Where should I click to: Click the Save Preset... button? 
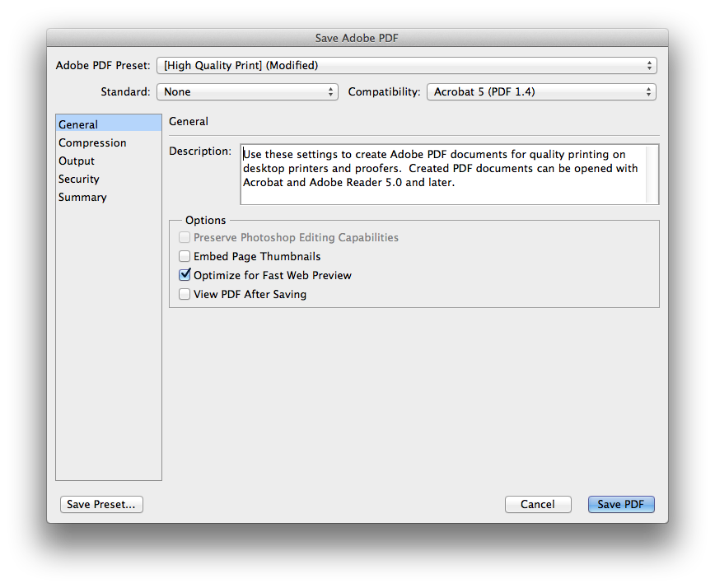coord(101,504)
